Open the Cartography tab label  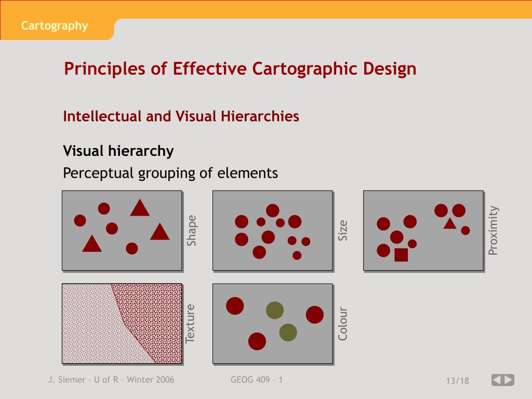[x=54, y=26]
